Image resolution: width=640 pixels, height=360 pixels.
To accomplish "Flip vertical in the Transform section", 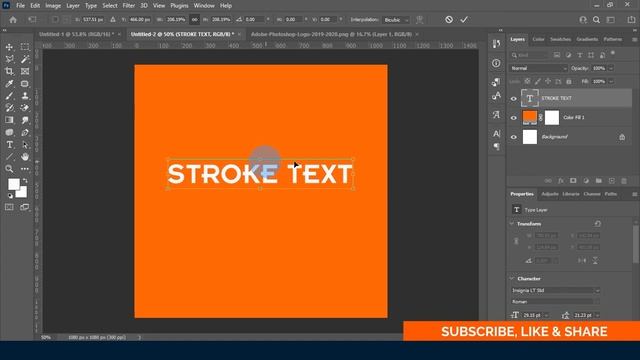I will click(x=596, y=260).
